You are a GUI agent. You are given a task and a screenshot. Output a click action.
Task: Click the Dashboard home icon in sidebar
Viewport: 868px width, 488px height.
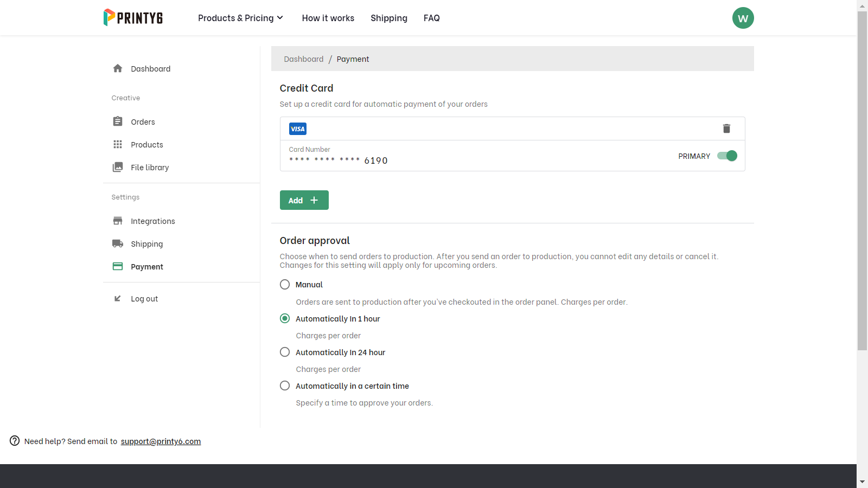(x=118, y=68)
